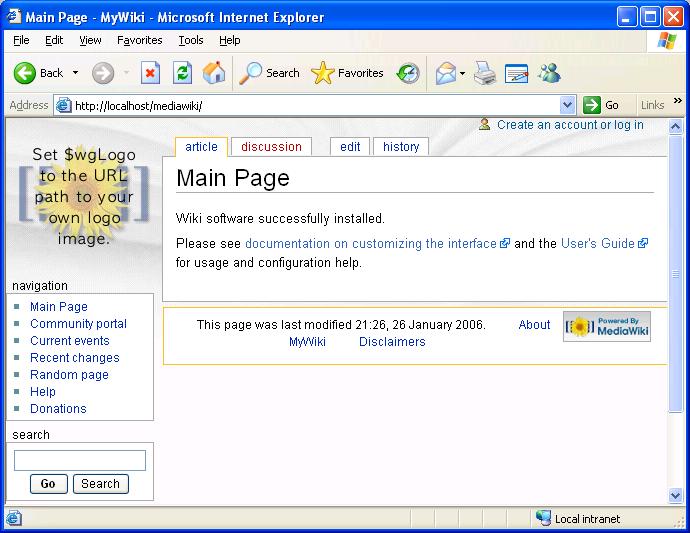This screenshot has height=533, width=690.
Task: Click the Edit page toolbar icon
Action: (x=516, y=73)
